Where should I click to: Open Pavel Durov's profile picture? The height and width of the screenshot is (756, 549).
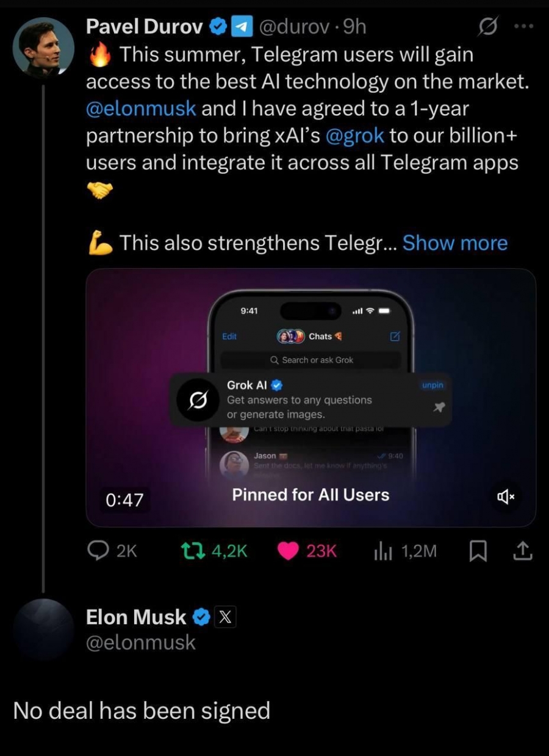43,49
